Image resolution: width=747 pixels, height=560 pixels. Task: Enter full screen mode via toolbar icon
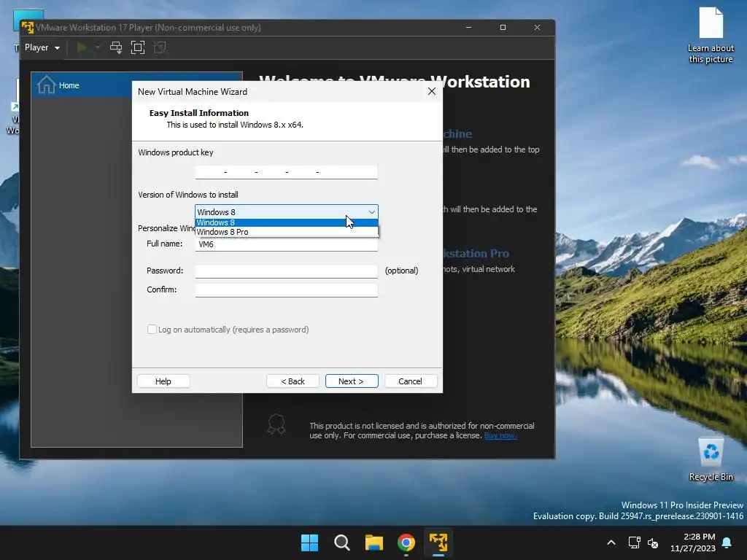(138, 47)
